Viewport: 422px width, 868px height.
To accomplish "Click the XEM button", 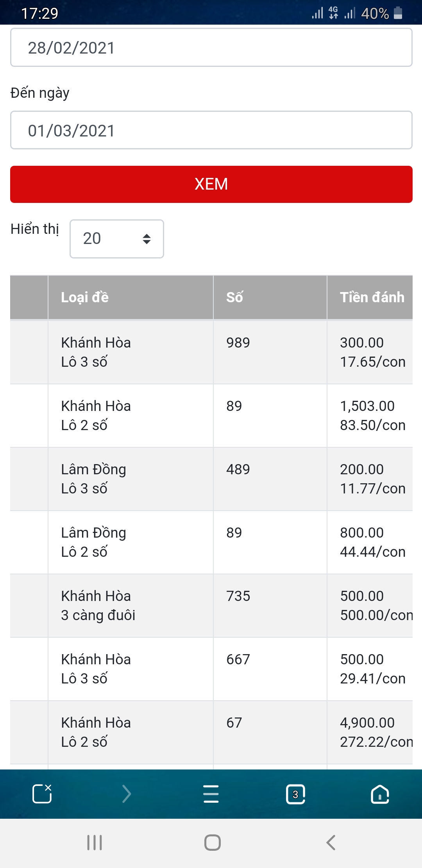I will 211,184.
